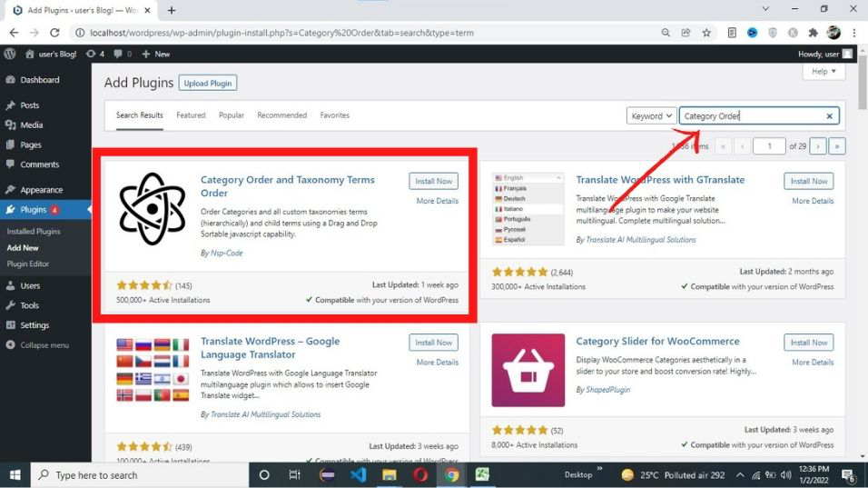The image size is (868, 488).
Task: Open Translate WordPress with GTranslate title
Action: click(x=660, y=179)
